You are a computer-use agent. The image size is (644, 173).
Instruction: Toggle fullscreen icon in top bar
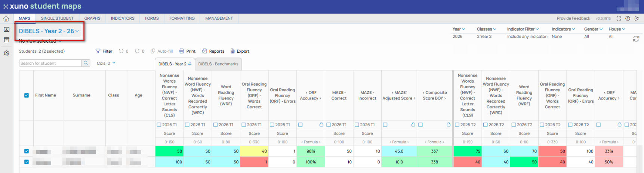[619, 18]
